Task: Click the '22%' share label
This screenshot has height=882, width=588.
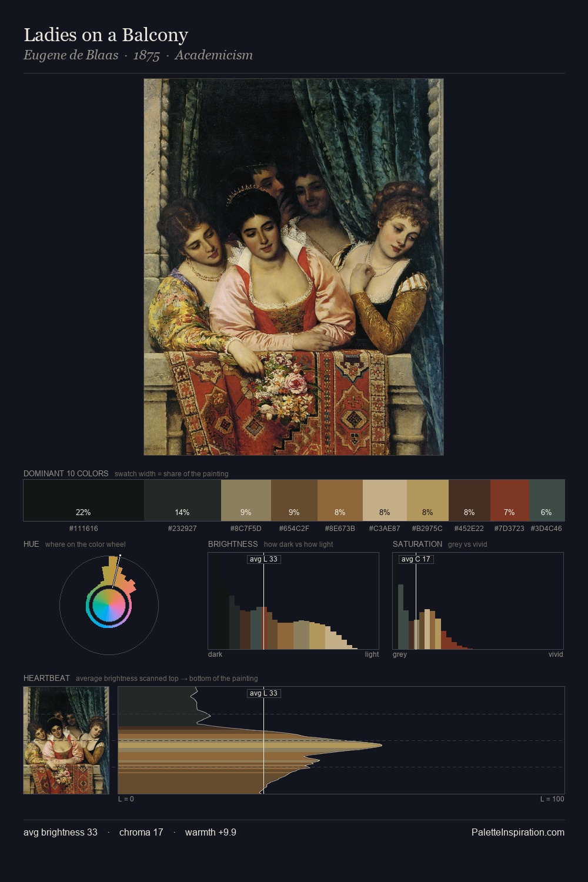Action: pos(83,512)
